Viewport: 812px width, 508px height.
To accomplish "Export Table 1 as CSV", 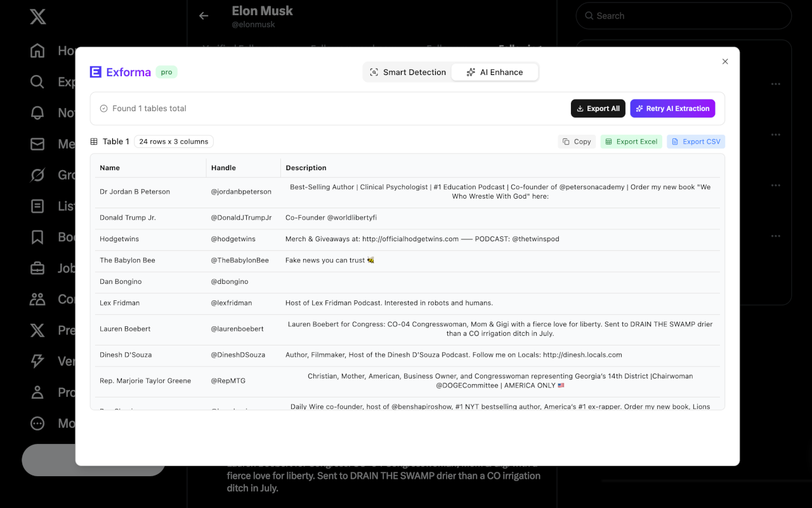I will 696,142.
